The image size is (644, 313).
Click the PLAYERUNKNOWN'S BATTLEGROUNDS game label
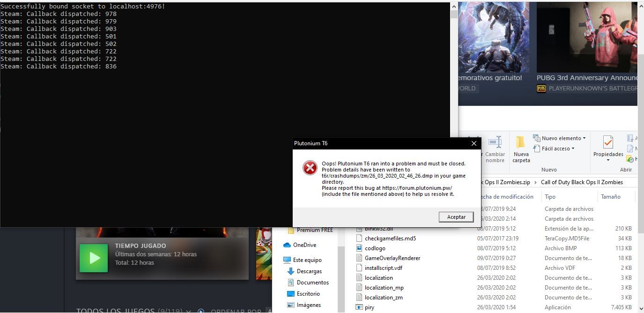click(x=593, y=89)
